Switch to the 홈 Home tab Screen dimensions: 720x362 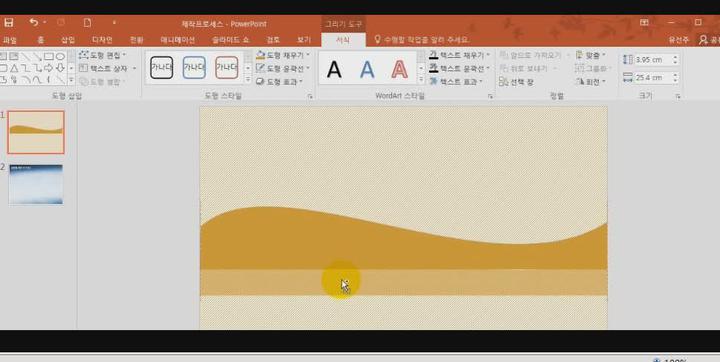click(x=40, y=40)
